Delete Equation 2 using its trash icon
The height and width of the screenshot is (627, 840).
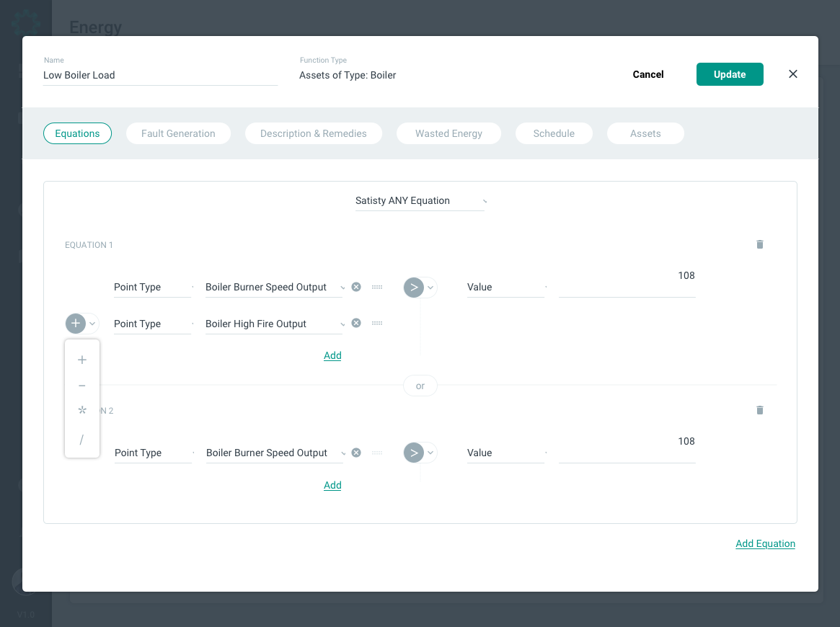(759, 409)
